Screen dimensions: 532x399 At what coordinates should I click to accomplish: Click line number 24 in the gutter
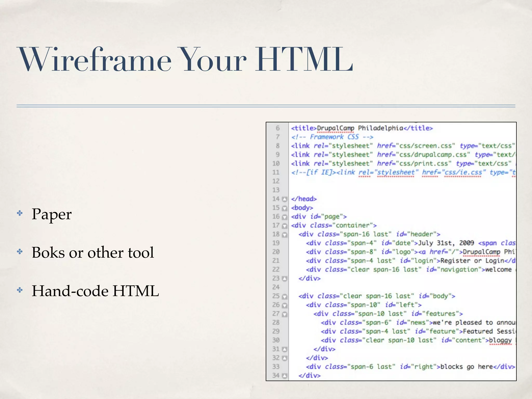(276, 287)
